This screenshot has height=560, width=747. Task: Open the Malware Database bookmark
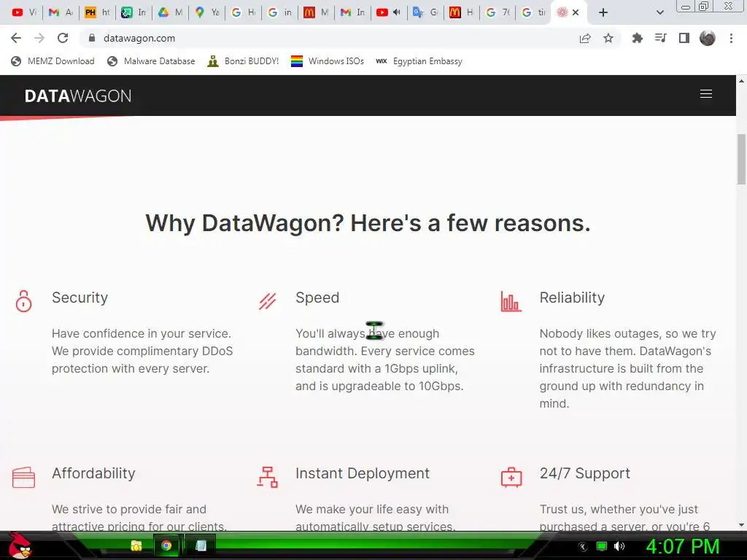click(151, 61)
